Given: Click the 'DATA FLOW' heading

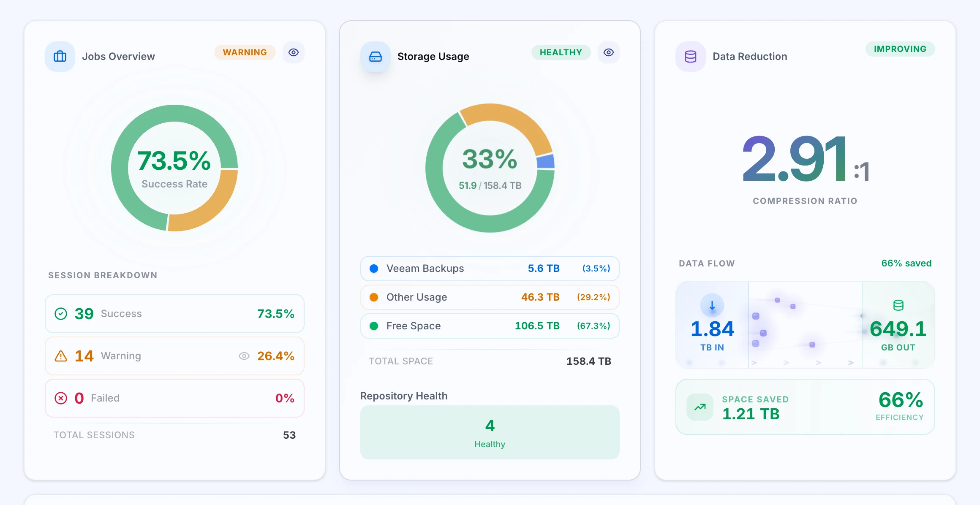Looking at the screenshot, I should click(x=707, y=263).
